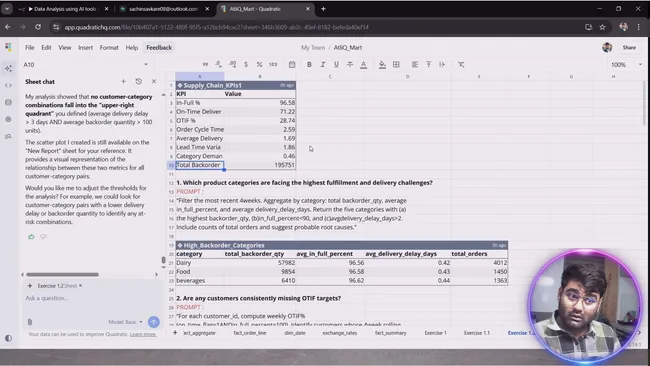Open text wrap options
Viewport: 650px width, 366px height.
(x=442, y=65)
